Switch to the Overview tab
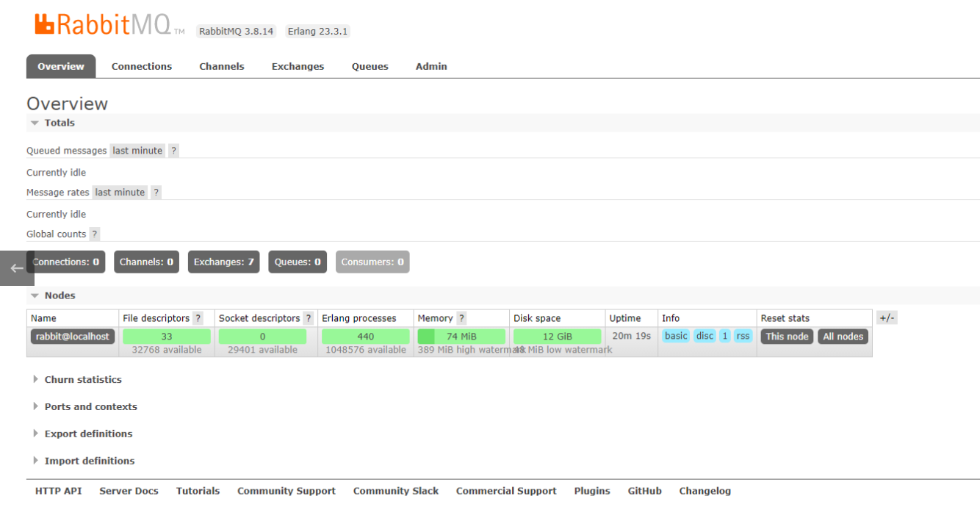This screenshot has width=980, height=510. point(61,66)
